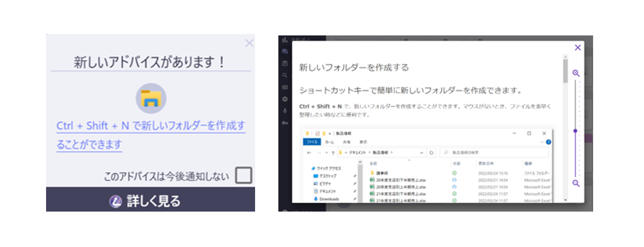The width and height of the screenshot is (644, 247).
Task: Open the keyboard icon in dark sidebar
Action: [285, 87]
